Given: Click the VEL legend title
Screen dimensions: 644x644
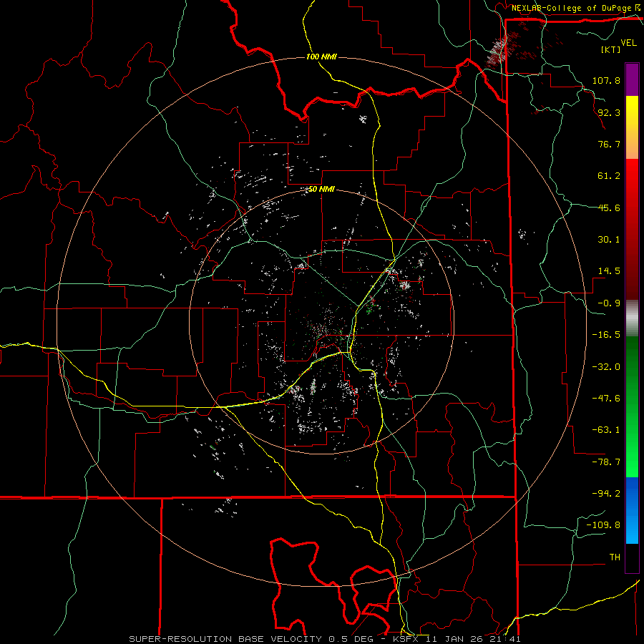Looking at the screenshot, I should click(628, 43).
